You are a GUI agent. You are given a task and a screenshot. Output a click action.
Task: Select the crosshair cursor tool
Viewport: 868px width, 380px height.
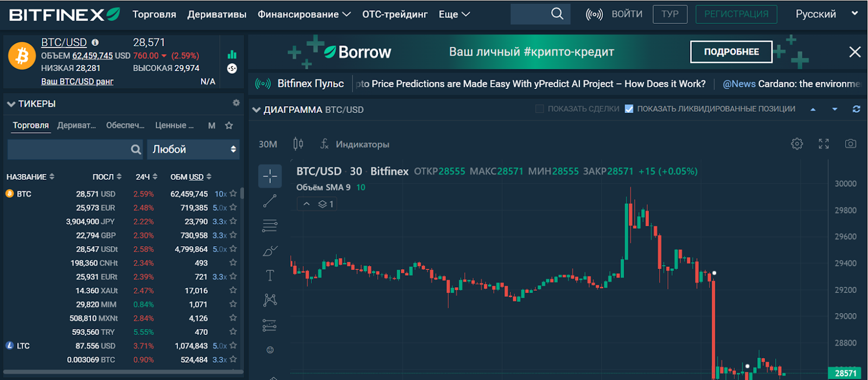270,176
